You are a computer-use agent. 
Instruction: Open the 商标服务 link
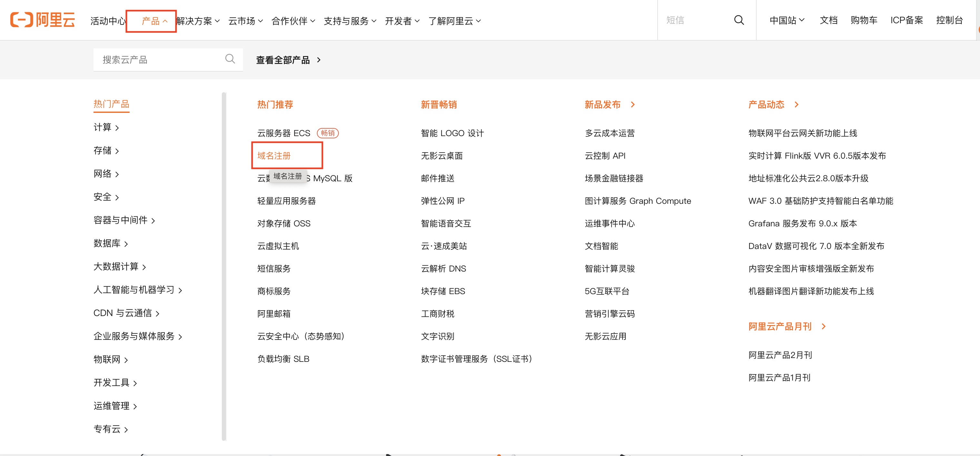point(274,291)
